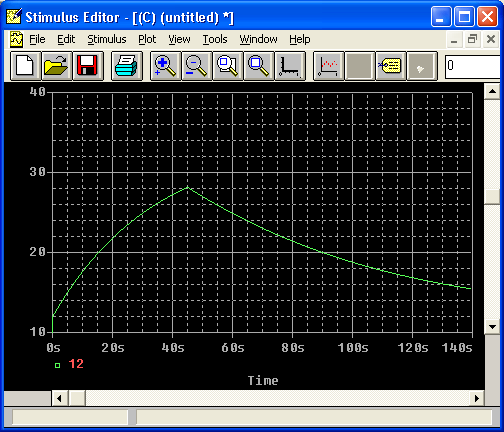Click the vertical scrollbar up arrow
The width and height of the screenshot is (504, 432).
click(x=492, y=91)
